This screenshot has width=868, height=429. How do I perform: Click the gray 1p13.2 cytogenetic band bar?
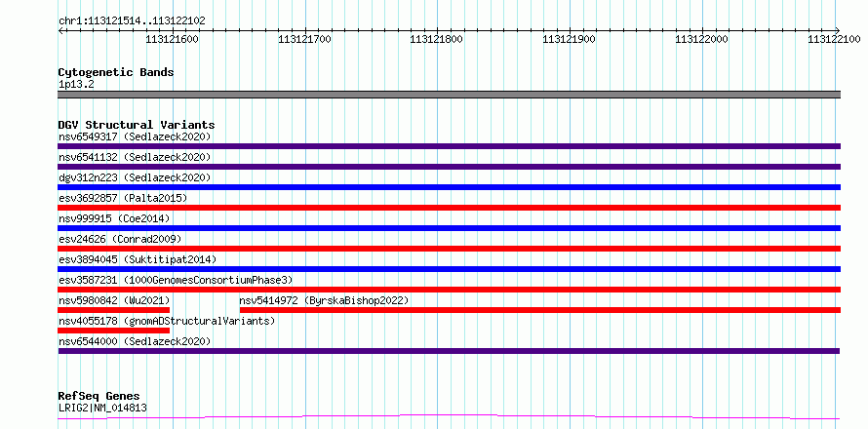coord(450,95)
